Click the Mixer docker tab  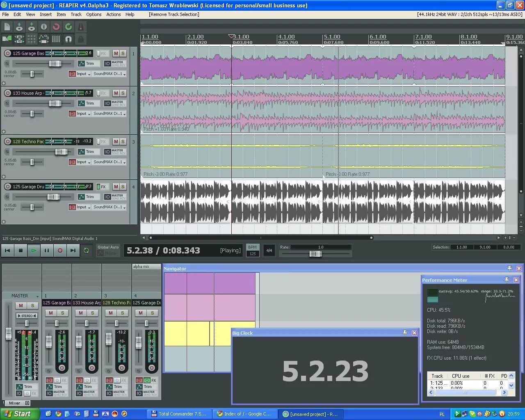(17, 403)
